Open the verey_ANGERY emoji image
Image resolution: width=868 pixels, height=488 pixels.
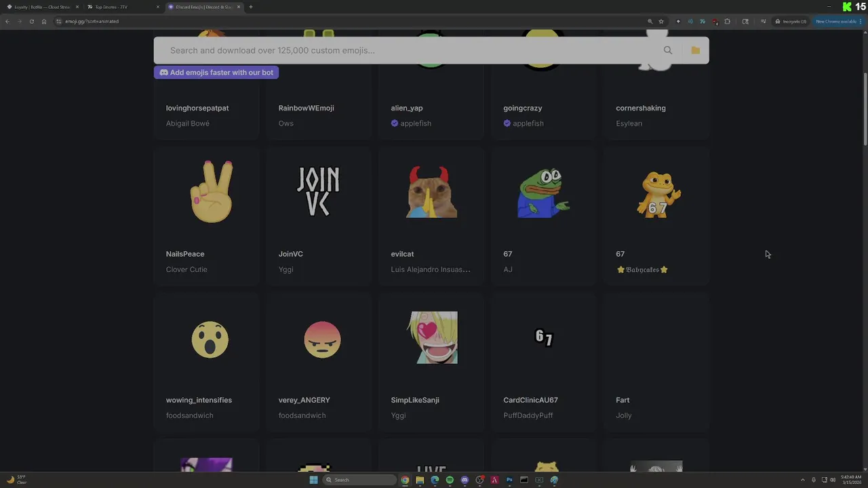point(323,340)
